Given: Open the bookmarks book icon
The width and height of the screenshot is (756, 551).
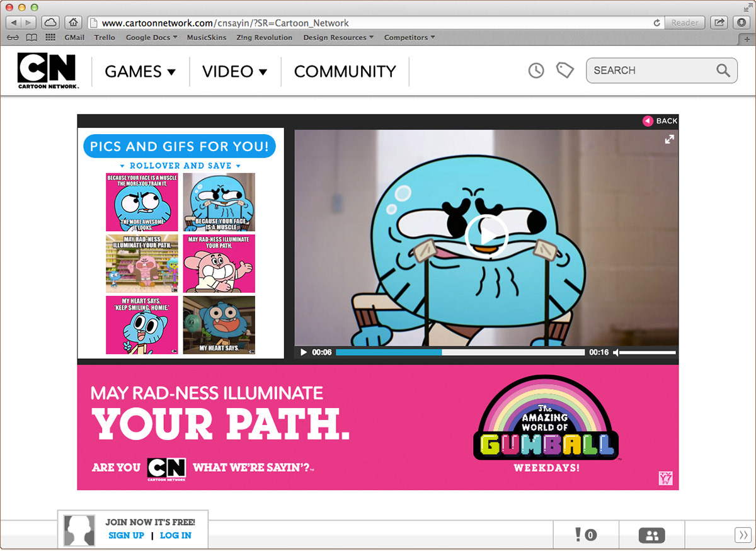Looking at the screenshot, I should pos(31,38).
